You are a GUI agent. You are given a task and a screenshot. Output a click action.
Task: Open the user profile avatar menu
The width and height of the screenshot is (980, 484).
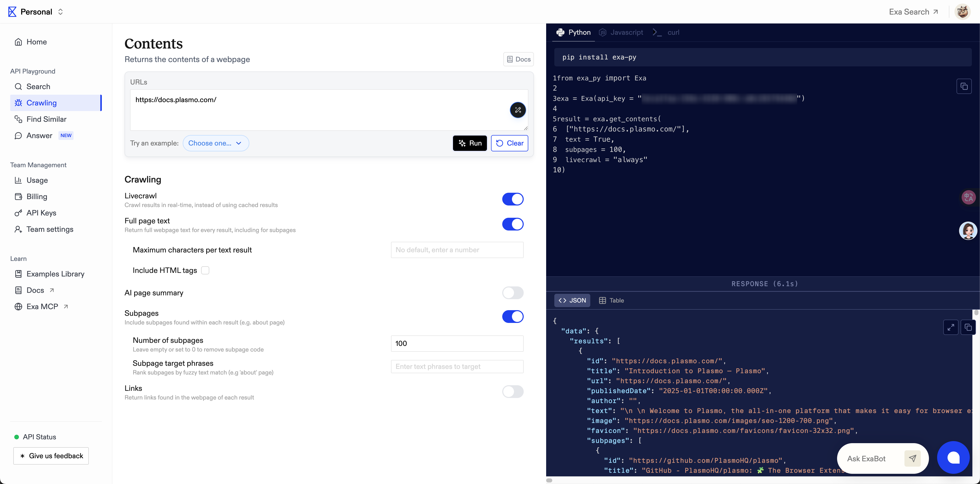[962, 12]
